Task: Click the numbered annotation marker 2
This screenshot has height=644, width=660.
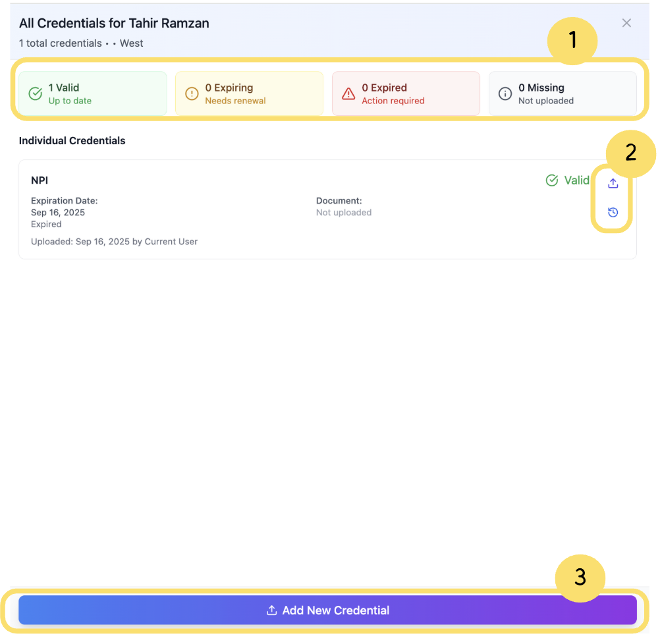Action: point(630,153)
